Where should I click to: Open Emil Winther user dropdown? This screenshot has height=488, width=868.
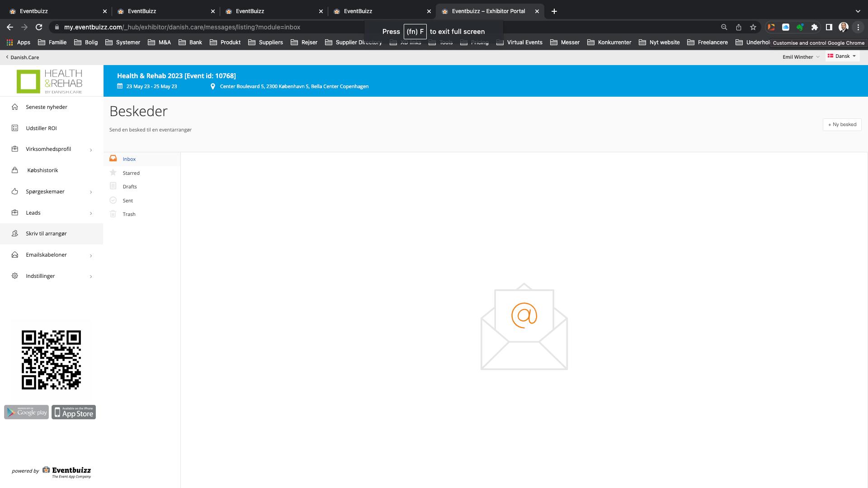click(801, 57)
